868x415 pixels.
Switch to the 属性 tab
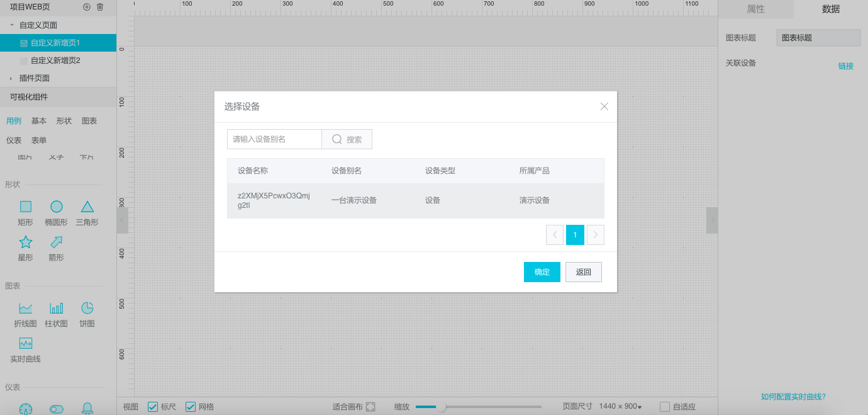(755, 9)
